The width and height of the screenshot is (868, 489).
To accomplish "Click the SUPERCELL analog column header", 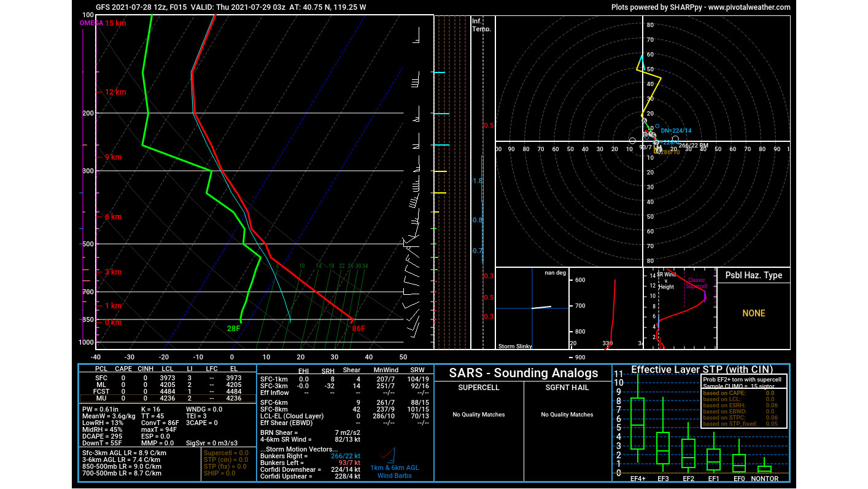I will point(479,388).
